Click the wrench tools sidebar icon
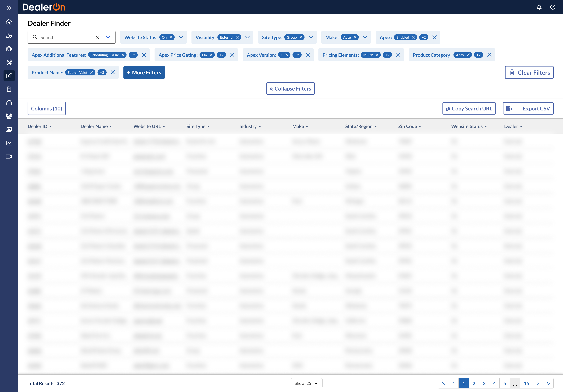 pos(9,62)
